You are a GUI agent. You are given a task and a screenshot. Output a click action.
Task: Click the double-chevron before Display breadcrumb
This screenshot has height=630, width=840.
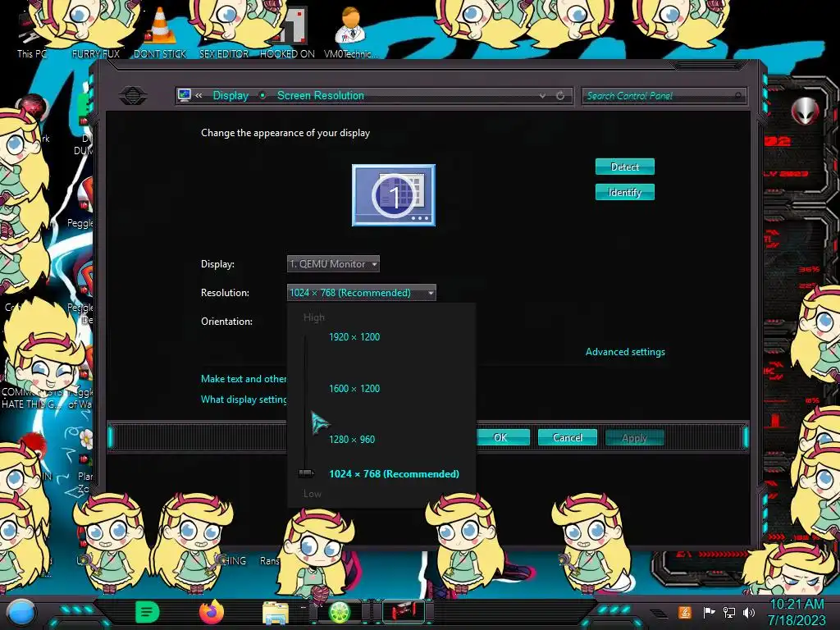(x=199, y=95)
